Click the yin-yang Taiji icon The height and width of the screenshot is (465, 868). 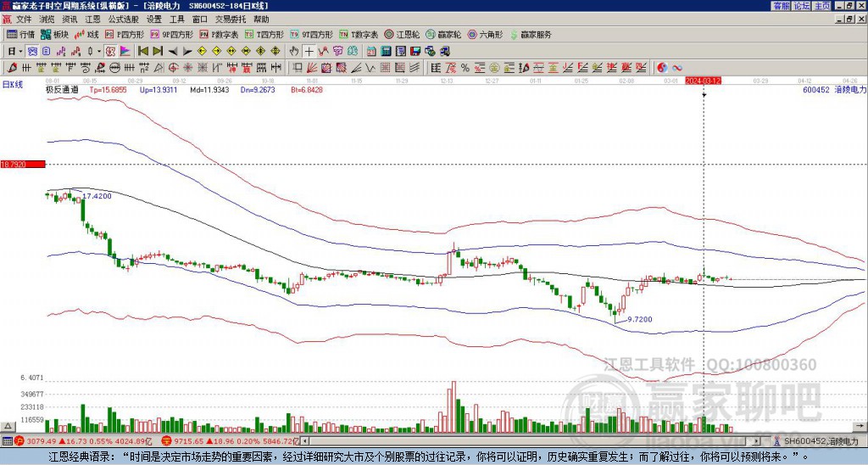(662, 67)
